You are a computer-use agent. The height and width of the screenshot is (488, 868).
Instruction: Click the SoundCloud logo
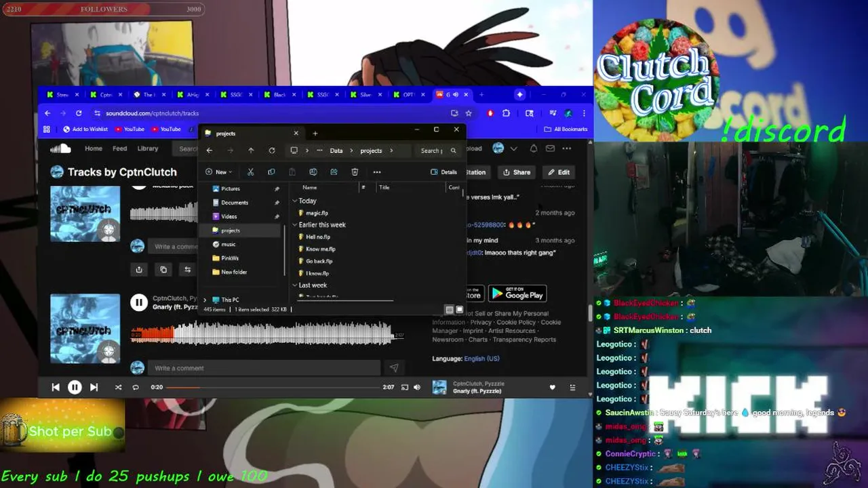[60, 148]
